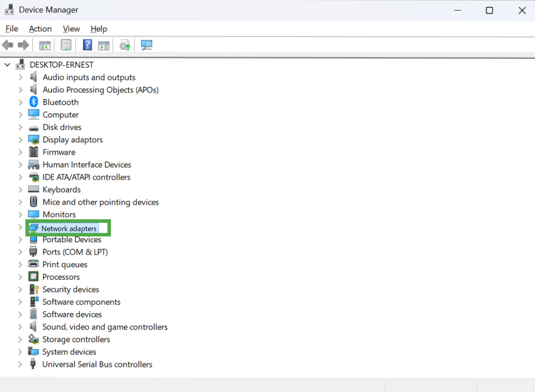This screenshot has width=535, height=392.
Task: Select the Network adapters label
Action: coord(69,229)
